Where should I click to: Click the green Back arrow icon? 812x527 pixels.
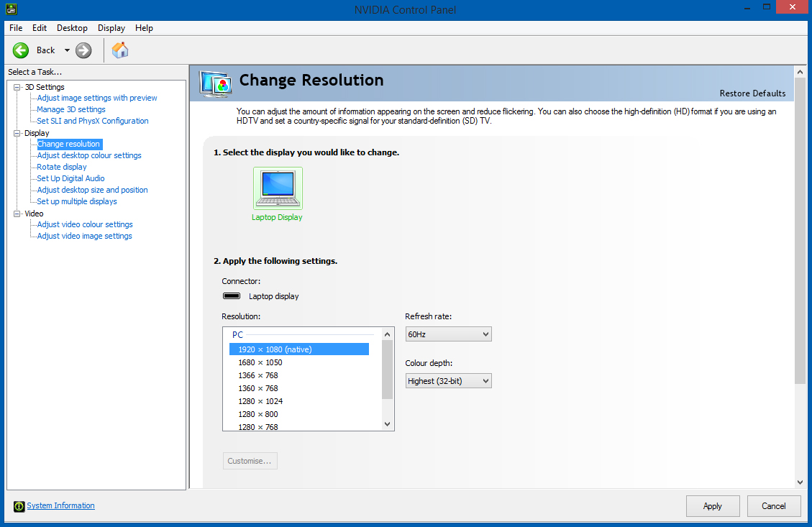21,50
